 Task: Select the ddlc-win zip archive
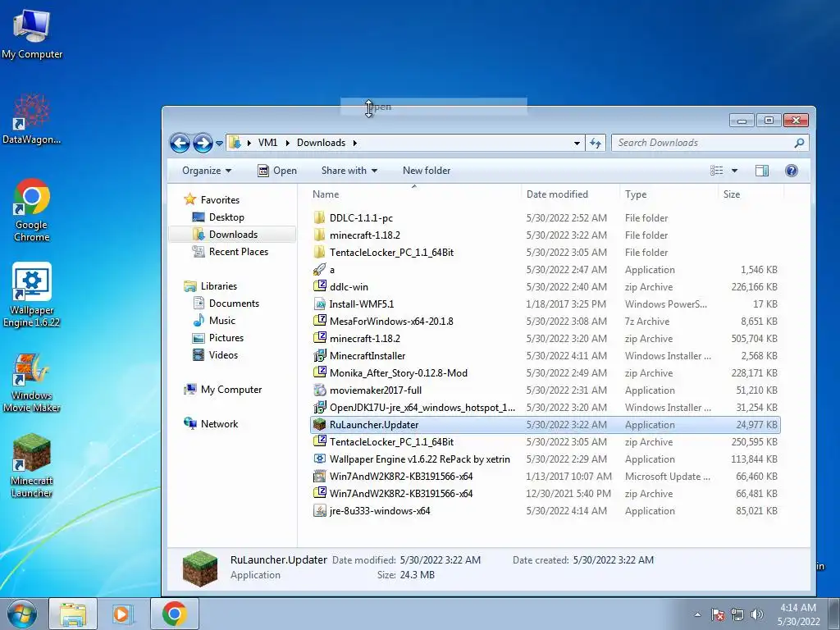coord(545,286)
